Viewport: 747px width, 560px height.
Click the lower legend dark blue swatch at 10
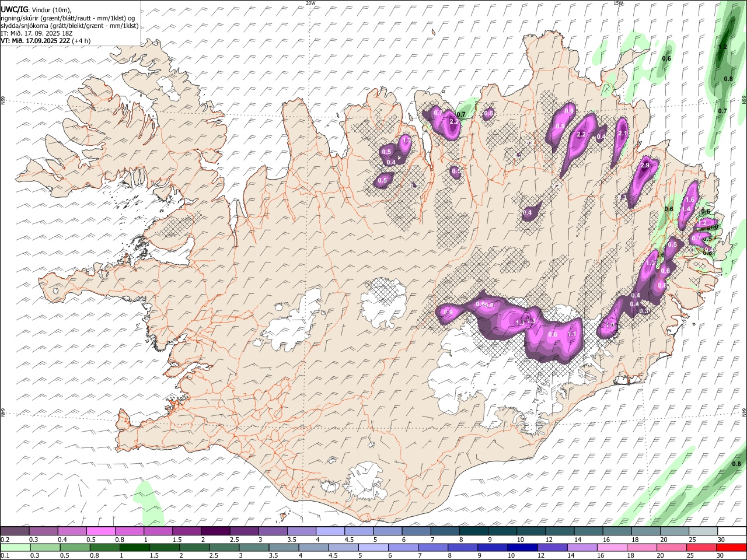(x=522, y=547)
